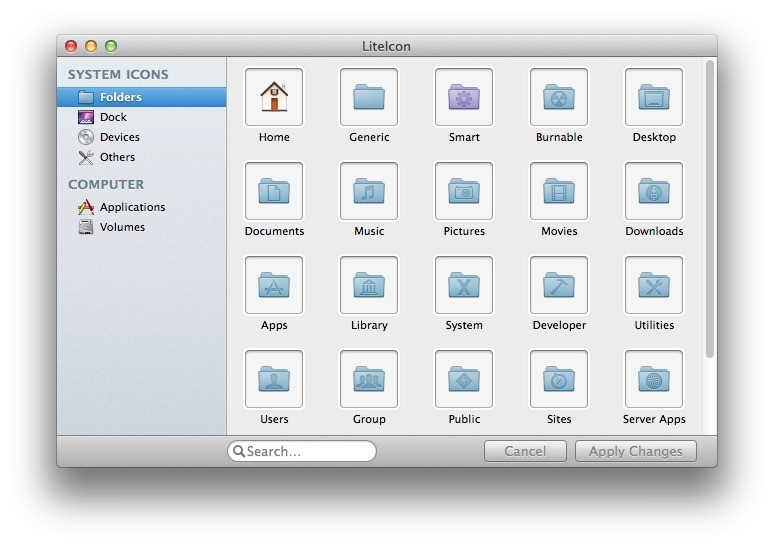Choose the Music folder icon

click(x=369, y=191)
